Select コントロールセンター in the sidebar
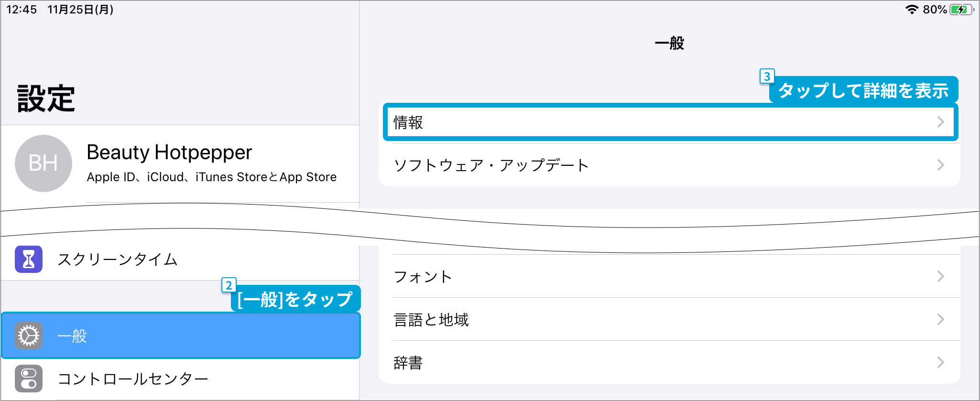Image resolution: width=980 pixels, height=401 pixels. [133, 379]
